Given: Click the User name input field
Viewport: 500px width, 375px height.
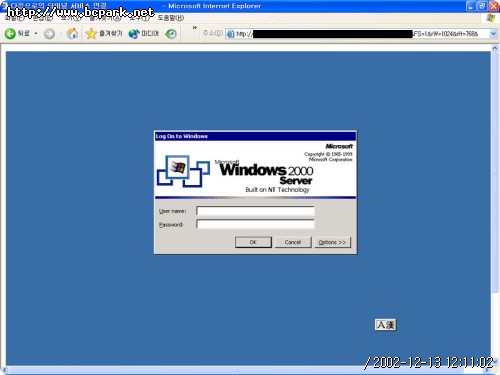Looking at the screenshot, I should 255,211.
